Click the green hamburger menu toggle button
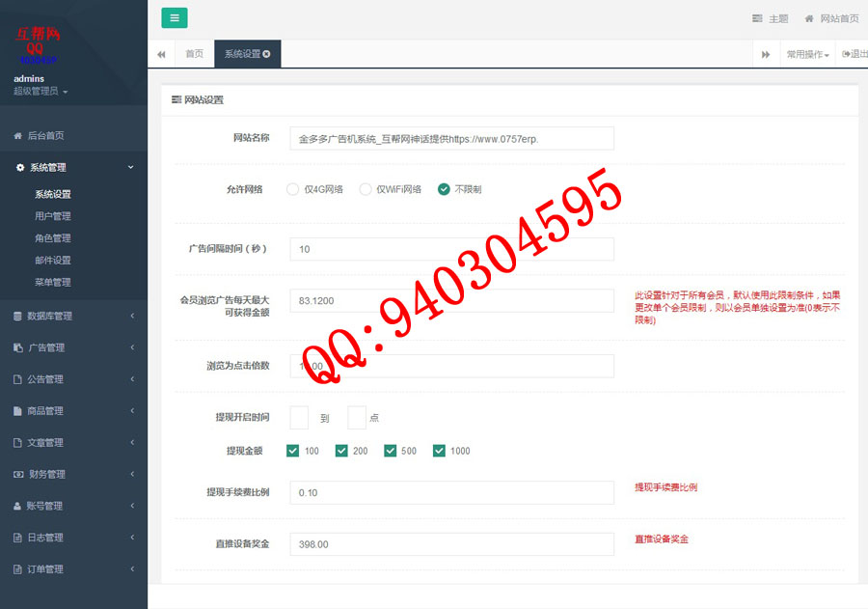 175,18
